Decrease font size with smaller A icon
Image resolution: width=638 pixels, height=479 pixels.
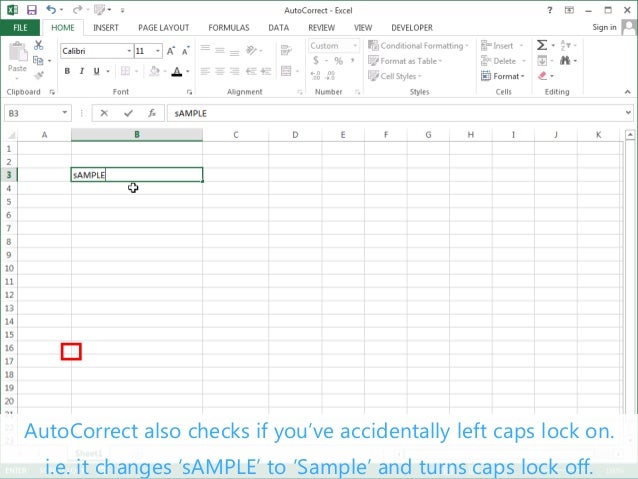pos(185,51)
